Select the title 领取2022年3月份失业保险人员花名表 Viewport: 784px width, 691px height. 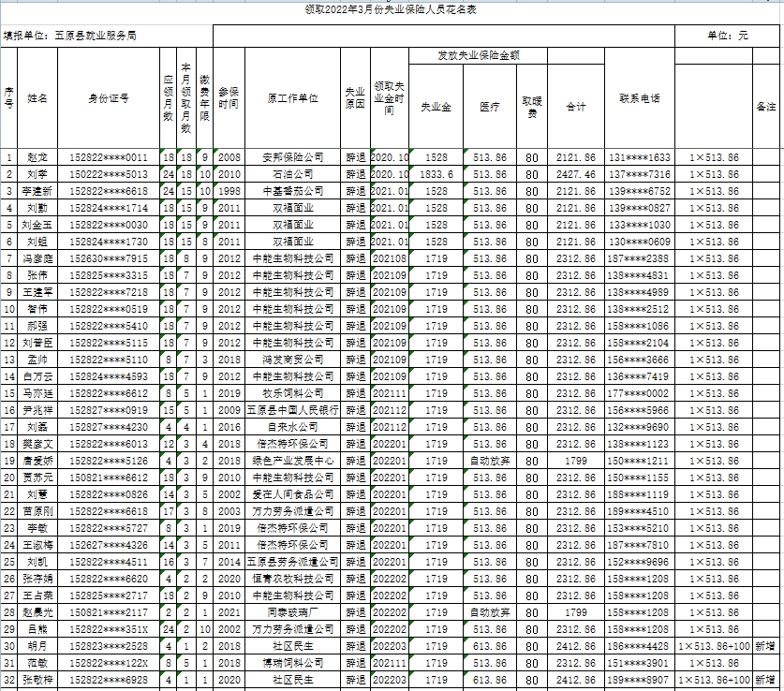coord(391,8)
